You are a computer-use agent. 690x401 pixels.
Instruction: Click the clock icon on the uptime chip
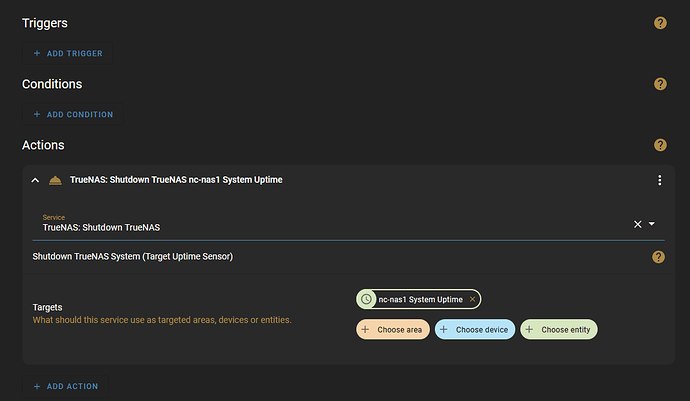tap(366, 299)
